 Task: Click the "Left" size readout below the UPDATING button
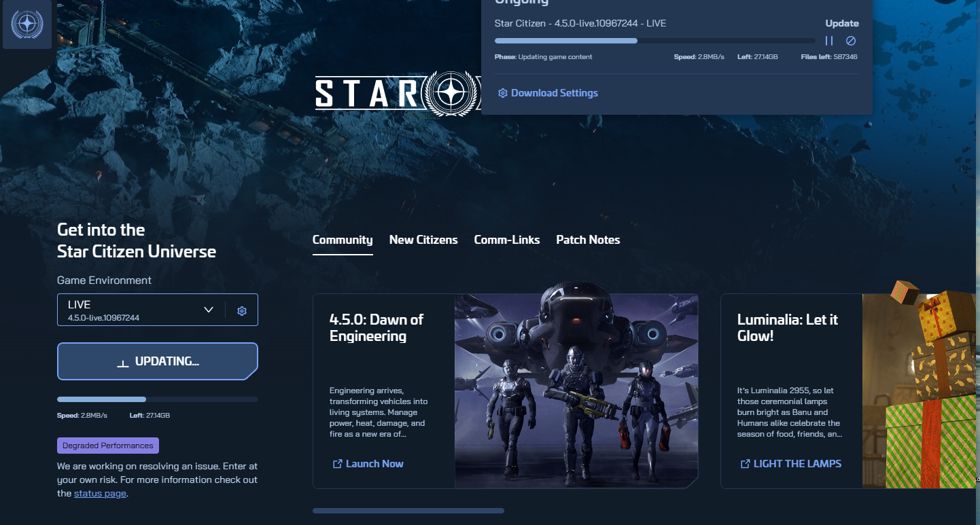(150, 415)
